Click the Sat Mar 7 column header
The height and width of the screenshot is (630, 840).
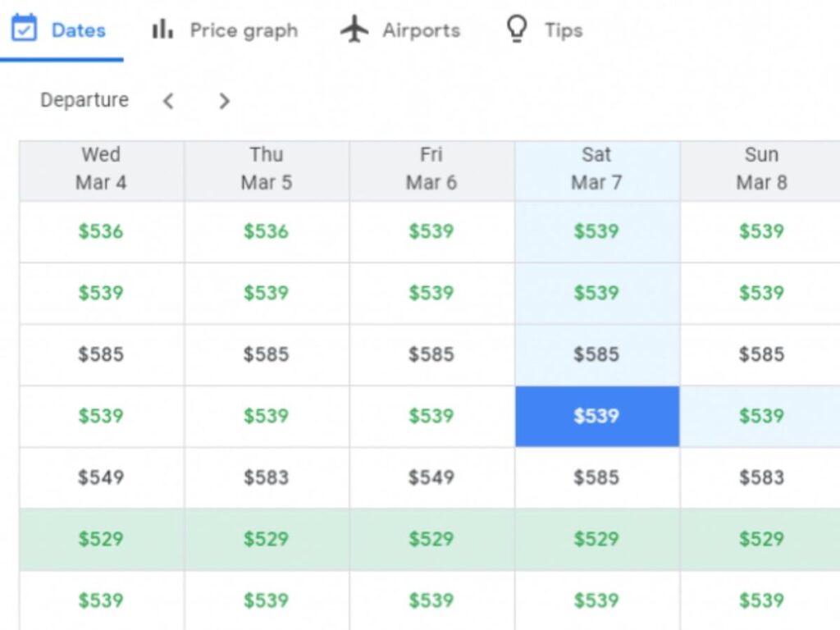click(x=596, y=168)
